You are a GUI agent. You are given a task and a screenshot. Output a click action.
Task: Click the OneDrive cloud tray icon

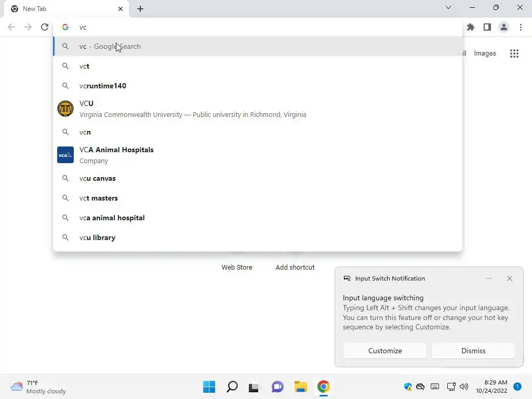click(420, 387)
